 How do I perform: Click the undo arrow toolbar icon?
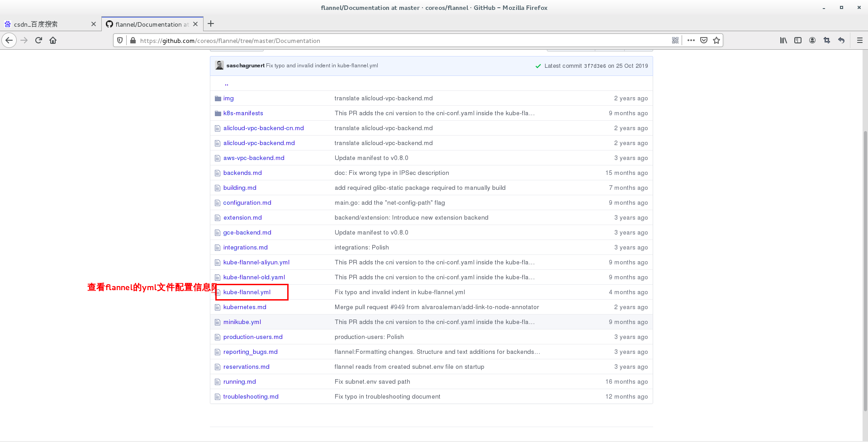[x=841, y=40]
